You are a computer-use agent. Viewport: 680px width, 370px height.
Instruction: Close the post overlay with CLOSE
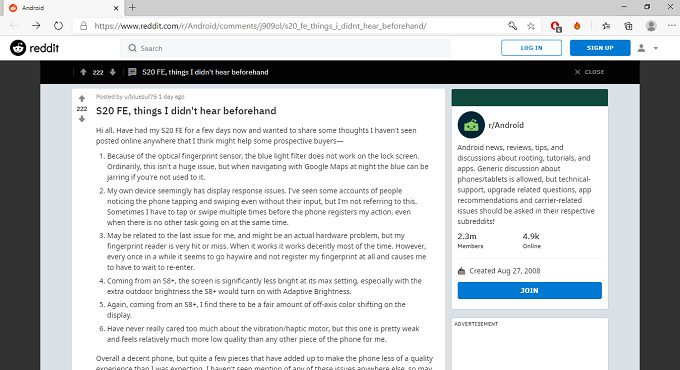click(x=589, y=72)
